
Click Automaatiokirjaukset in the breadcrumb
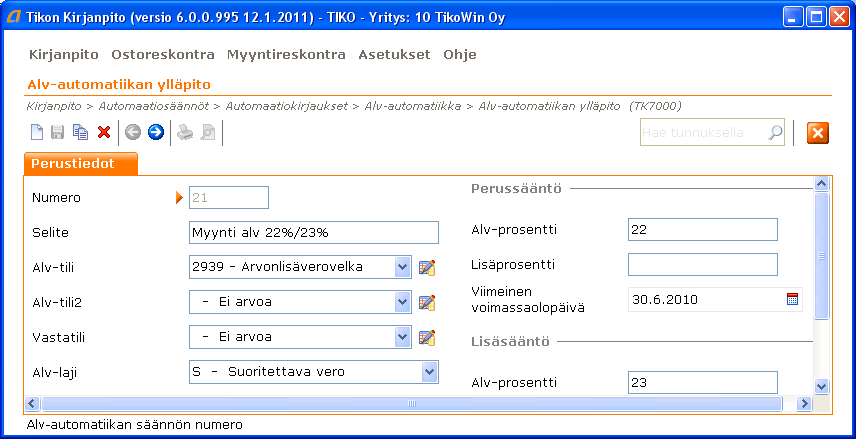point(287,106)
